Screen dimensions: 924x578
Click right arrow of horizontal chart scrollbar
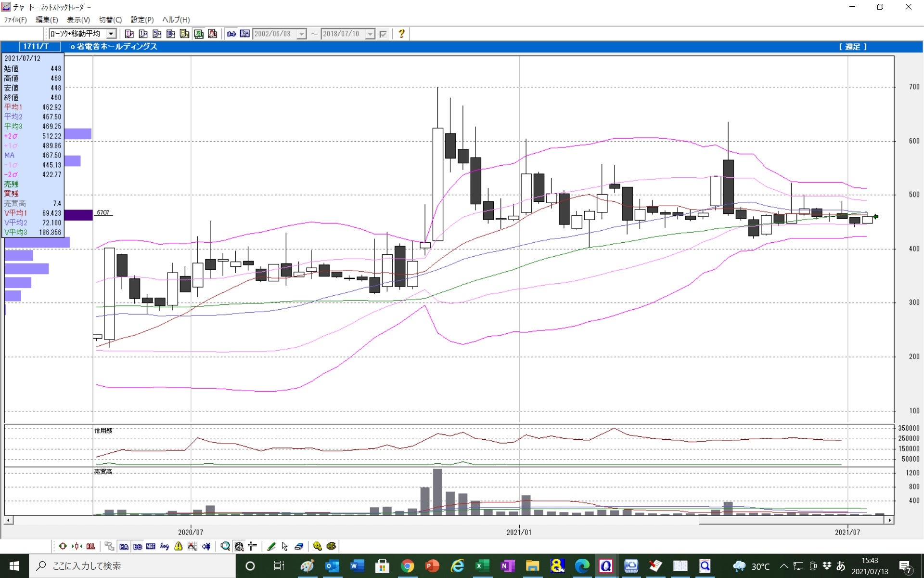[889, 520]
